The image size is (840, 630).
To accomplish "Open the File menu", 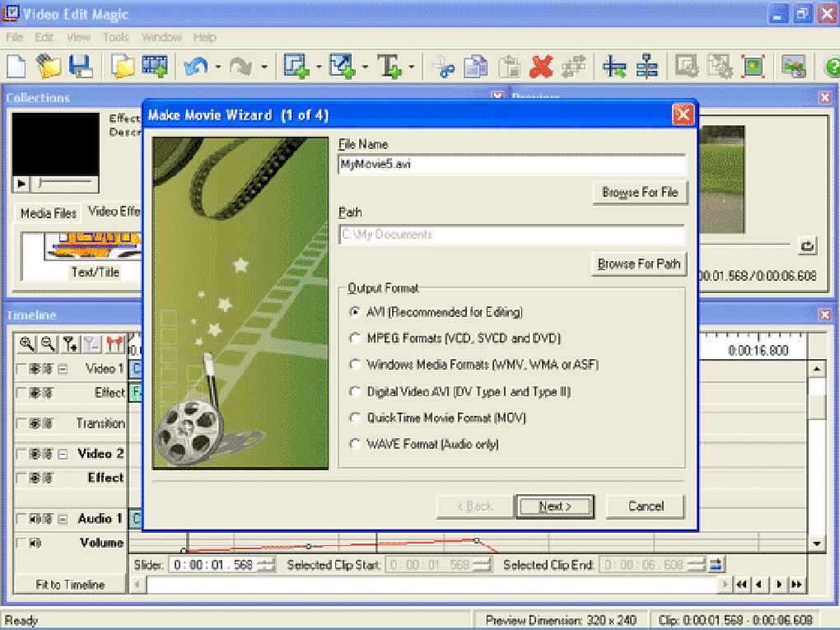I will 15,37.
